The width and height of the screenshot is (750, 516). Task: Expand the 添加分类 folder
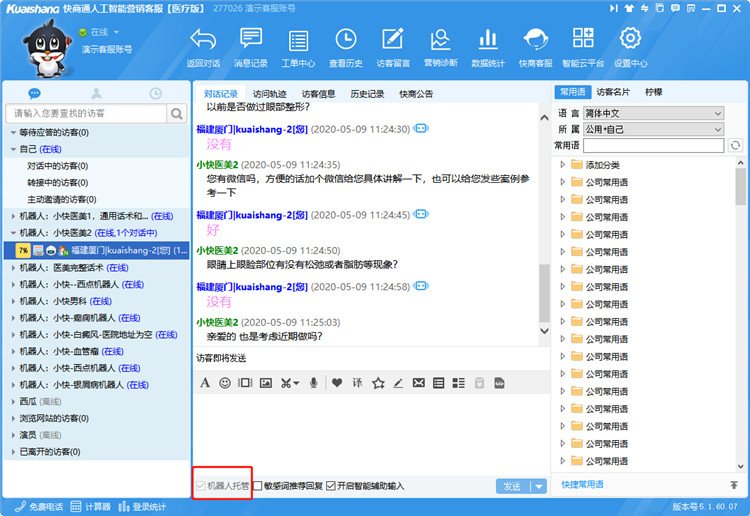coord(563,164)
